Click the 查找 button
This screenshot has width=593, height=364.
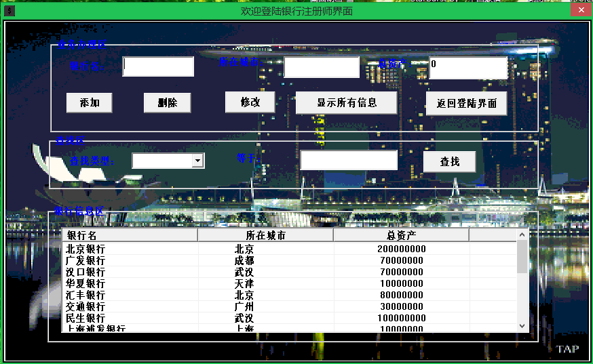(x=450, y=162)
